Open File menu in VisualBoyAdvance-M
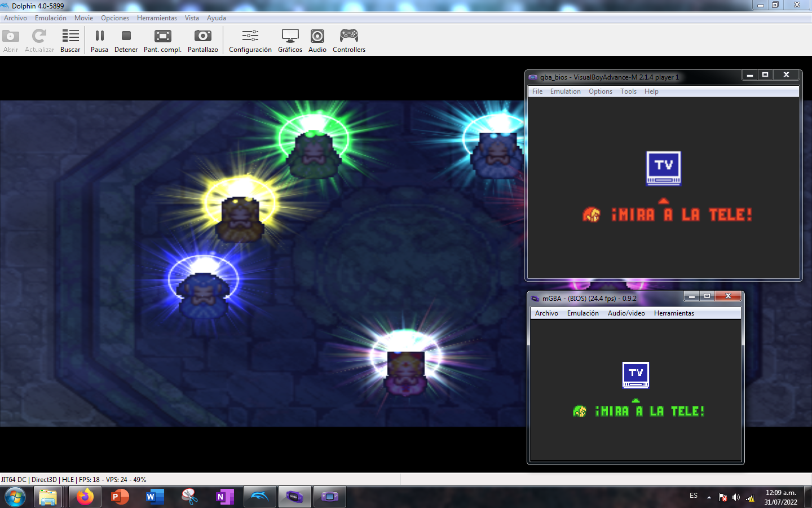 click(x=537, y=91)
